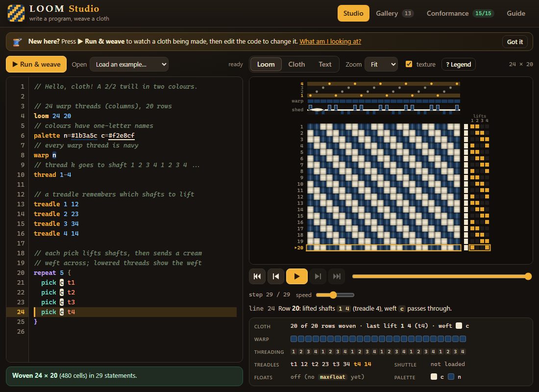Screen dimensions: 539x392
Task: Click the 't3 34' treadle entry
Action: pyautogui.click(x=342, y=364)
